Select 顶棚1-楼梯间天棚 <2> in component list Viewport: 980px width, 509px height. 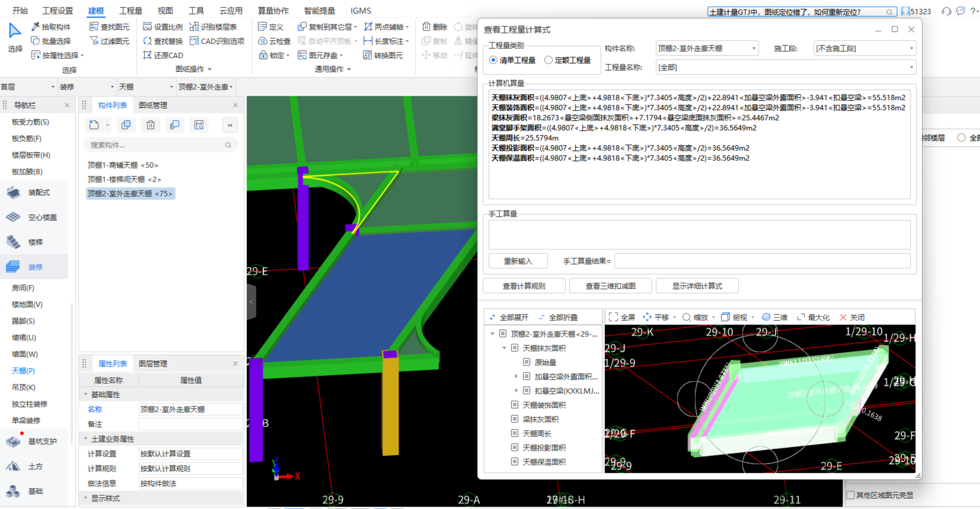pos(124,179)
